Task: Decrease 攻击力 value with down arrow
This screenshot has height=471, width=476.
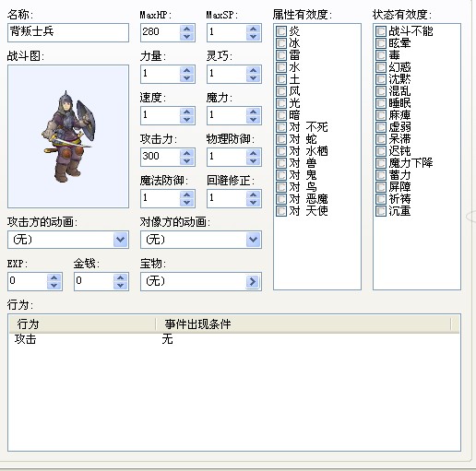Action: [186, 161]
